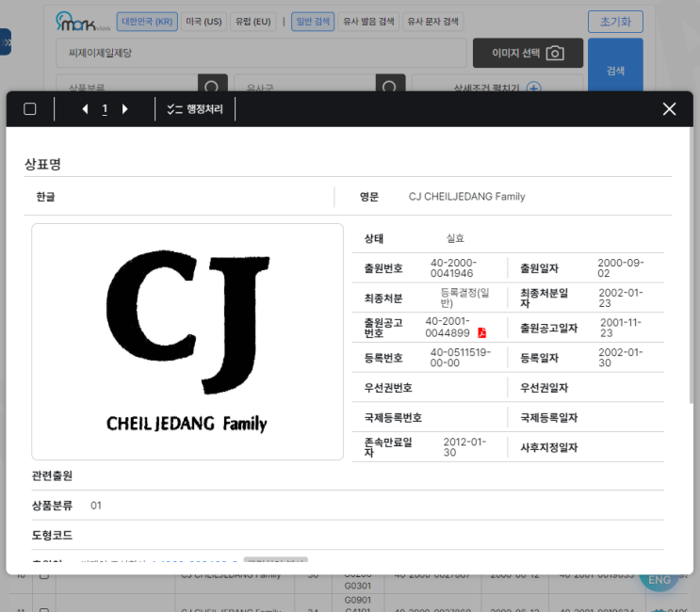Select 미국 (US) country tab
Viewport: 700px width, 612px height.
203,22
